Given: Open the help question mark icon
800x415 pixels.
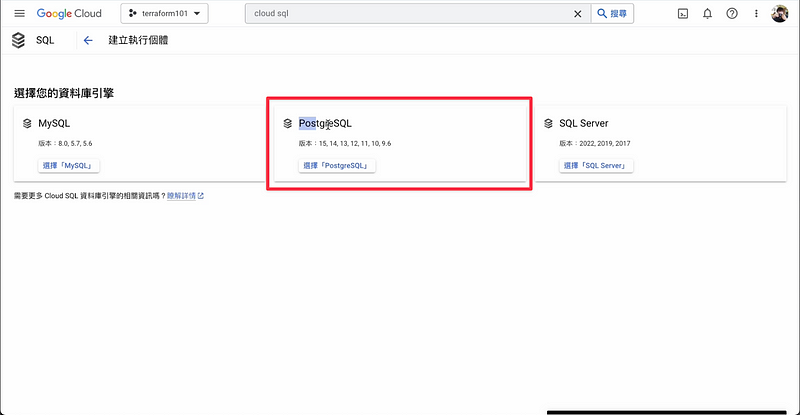Looking at the screenshot, I should click(732, 14).
